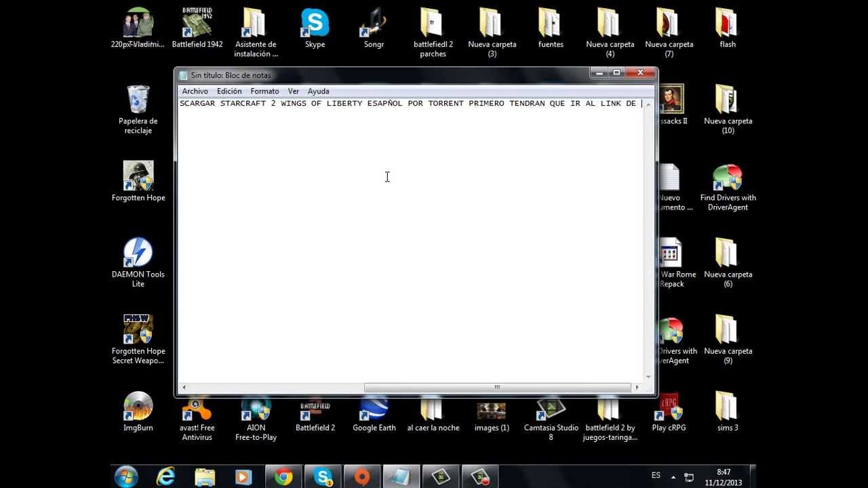Click the Camtasia recorder taskbar icon with red dot
Image resolution: width=868 pixels, height=488 pixels.
[480, 476]
